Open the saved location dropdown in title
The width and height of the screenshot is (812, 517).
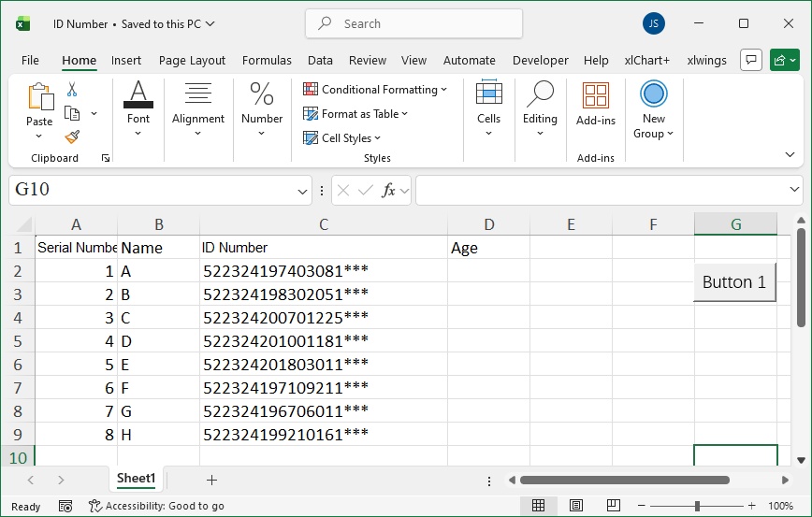(210, 23)
